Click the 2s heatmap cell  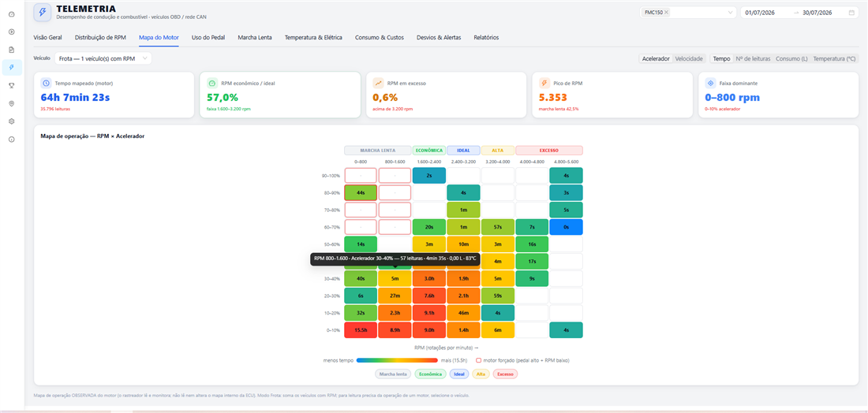(429, 175)
